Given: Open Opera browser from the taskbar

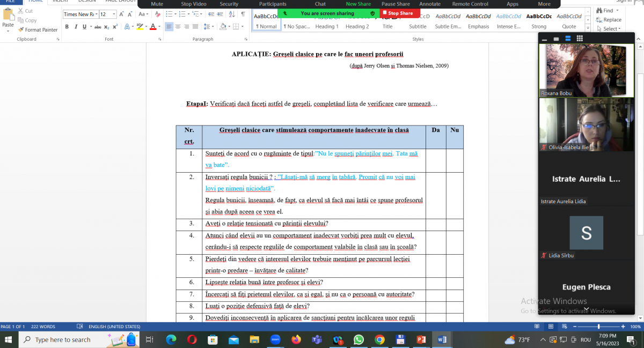Looking at the screenshot, I should pyautogui.click(x=192, y=339).
